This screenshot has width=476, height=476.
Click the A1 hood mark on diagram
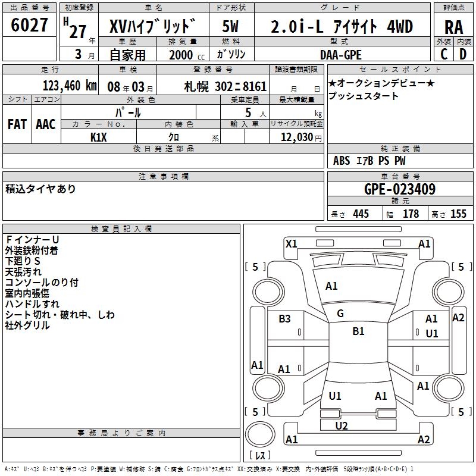[x=331, y=286]
